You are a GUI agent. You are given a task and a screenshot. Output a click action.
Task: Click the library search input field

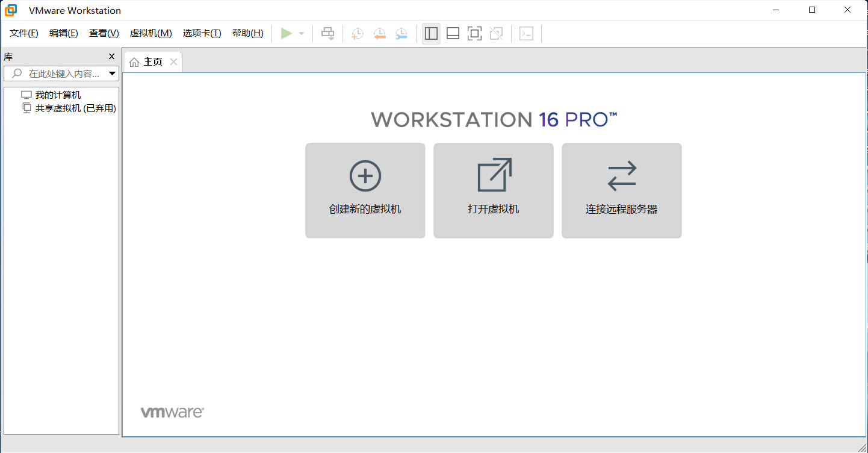tap(62, 73)
